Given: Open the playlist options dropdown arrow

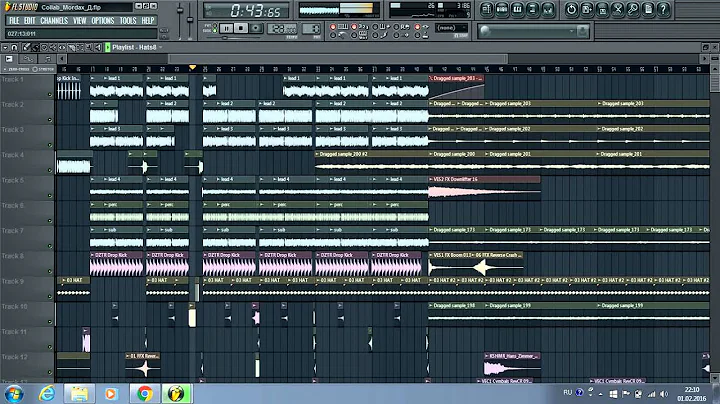Looking at the screenshot, I should pos(5,47).
